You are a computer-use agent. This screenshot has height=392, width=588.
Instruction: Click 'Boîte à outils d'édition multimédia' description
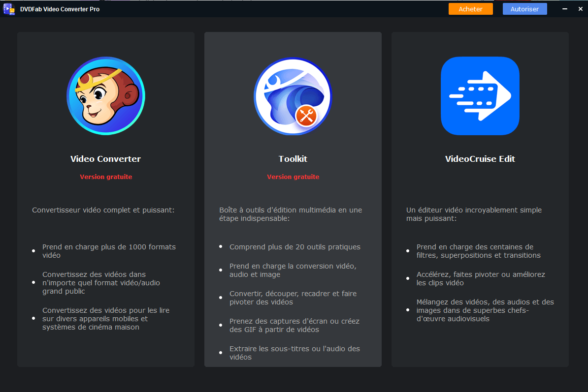coord(291,214)
